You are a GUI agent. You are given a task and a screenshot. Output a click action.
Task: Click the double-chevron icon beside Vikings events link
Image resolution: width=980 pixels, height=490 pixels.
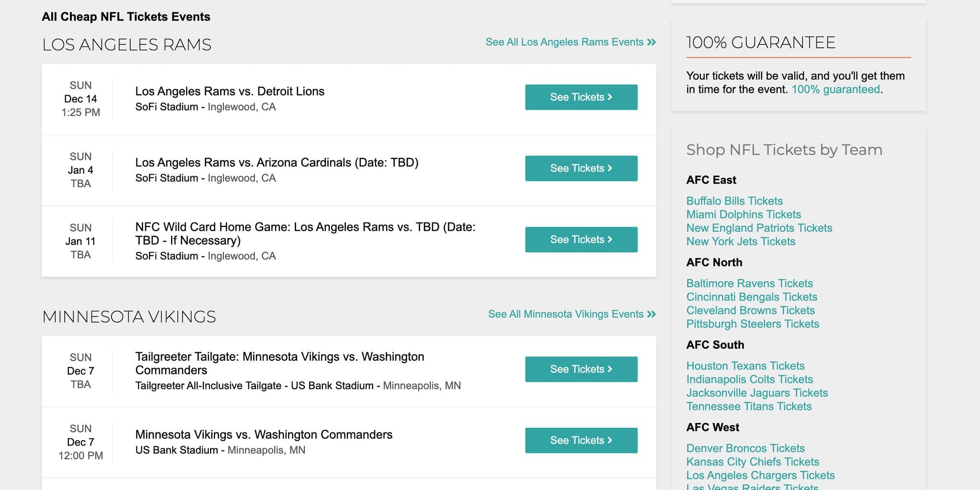coord(651,314)
